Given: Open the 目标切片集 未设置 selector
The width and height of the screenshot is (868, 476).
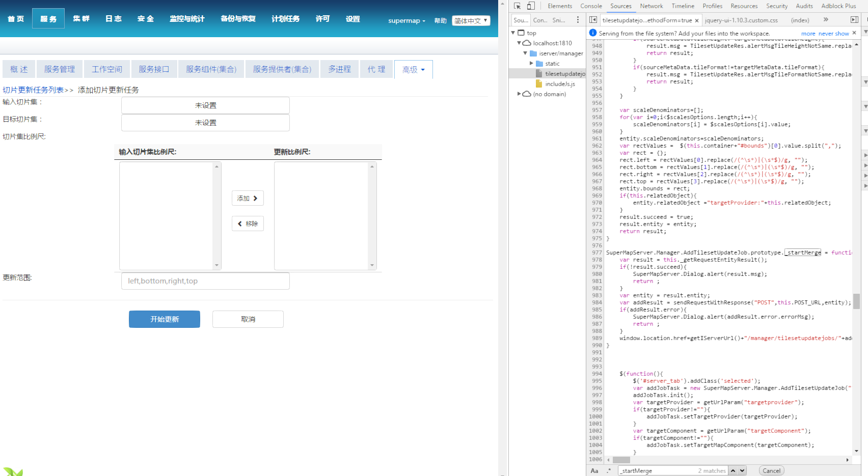Looking at the screenshot, I should pos(205,123).
